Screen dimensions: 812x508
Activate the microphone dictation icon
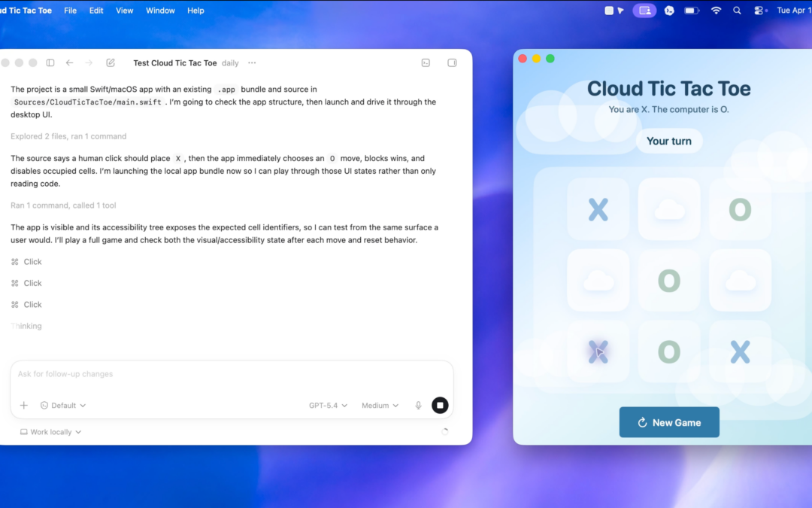point(418,405)
